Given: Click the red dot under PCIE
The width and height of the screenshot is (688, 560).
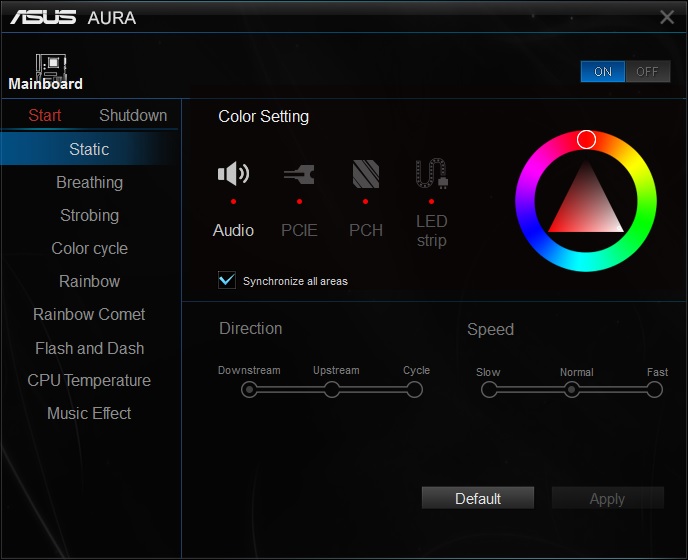Looking at the screenshot, I should click(299, 201).
